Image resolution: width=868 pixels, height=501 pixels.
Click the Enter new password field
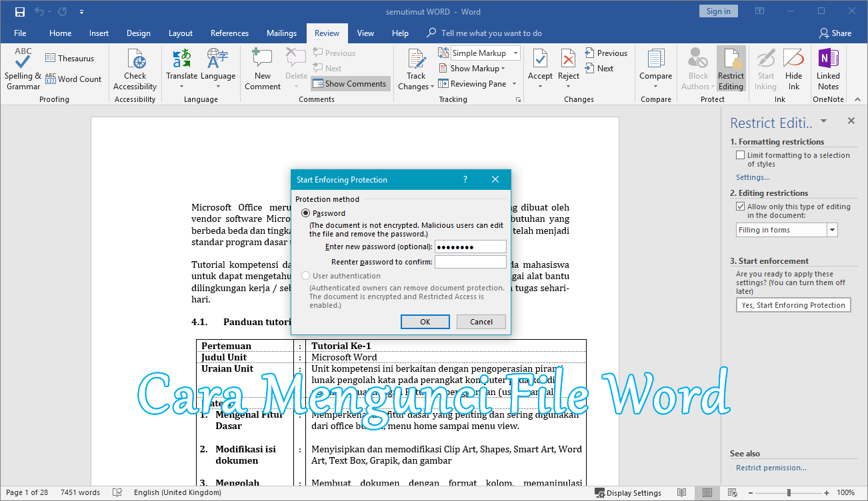click(x=470, y=247)
